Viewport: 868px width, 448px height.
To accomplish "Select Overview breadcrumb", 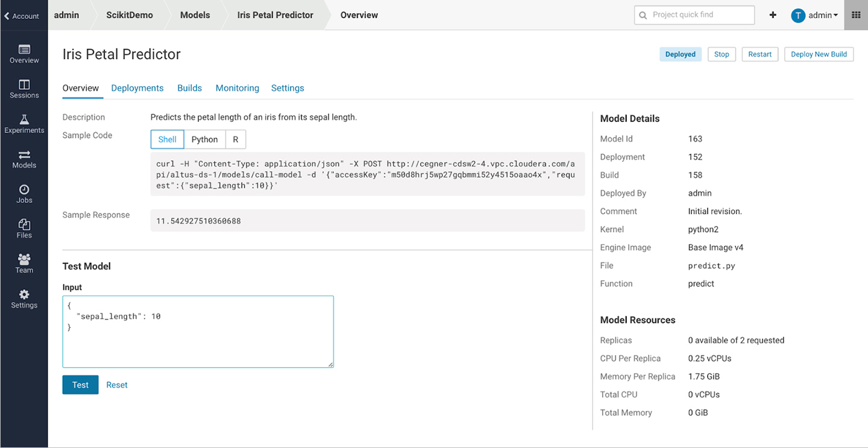I will [359, 15].
